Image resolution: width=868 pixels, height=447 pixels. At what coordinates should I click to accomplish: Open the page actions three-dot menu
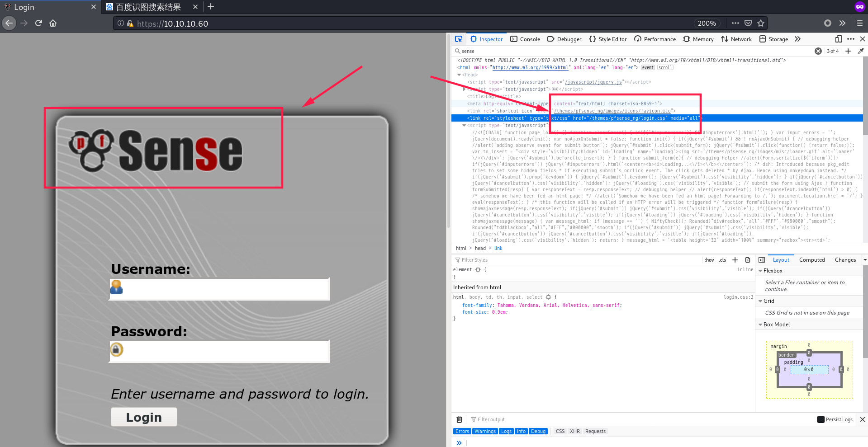[x=735, y=23]
